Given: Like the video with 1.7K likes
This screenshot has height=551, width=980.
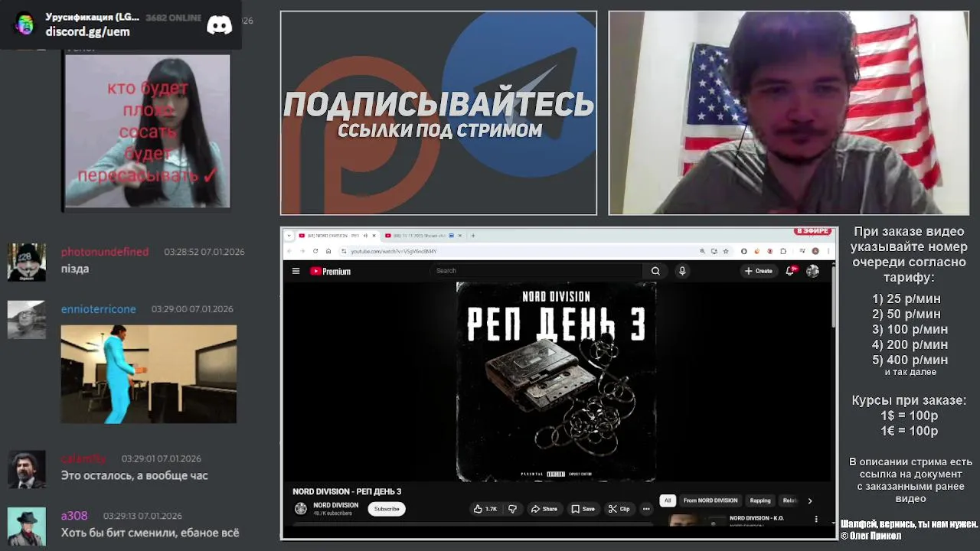Looking at the screenshot, I should tap(485, 509).
